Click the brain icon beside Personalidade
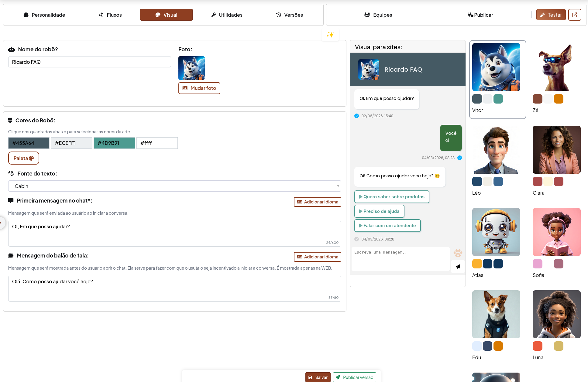Screen dimensions: 588x382 click(26, 15)
